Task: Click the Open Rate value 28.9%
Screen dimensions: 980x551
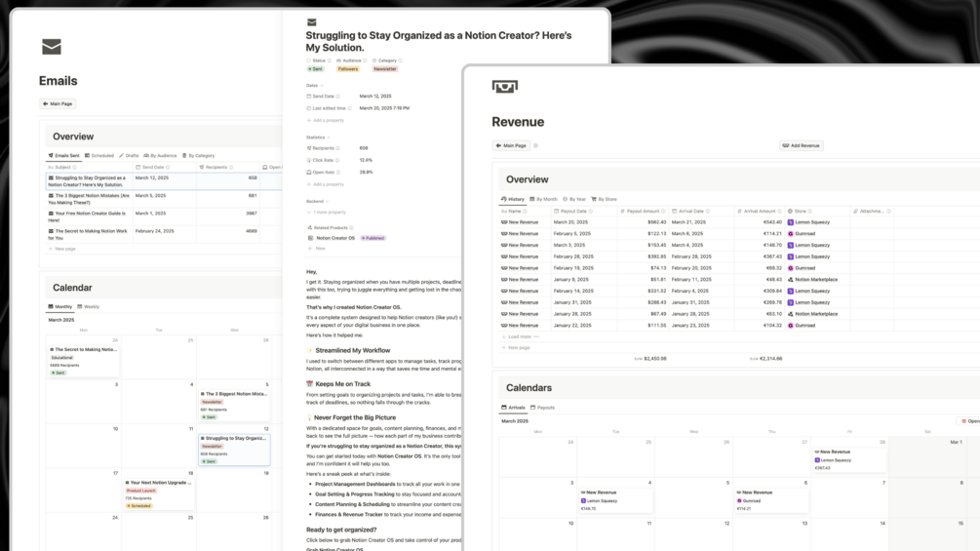Action: click(367, 173)
